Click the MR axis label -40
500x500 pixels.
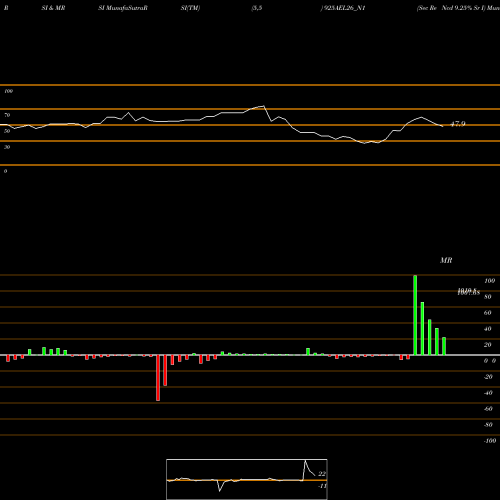[488, 393]
